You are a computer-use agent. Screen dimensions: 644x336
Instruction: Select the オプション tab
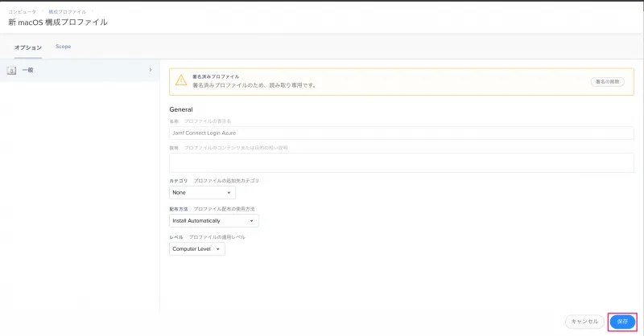click(28, 47)
